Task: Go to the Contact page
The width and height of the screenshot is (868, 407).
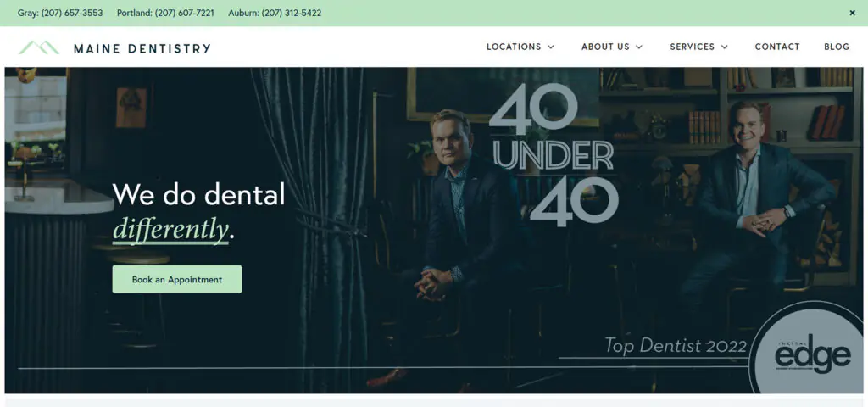Action: point(777,47)
